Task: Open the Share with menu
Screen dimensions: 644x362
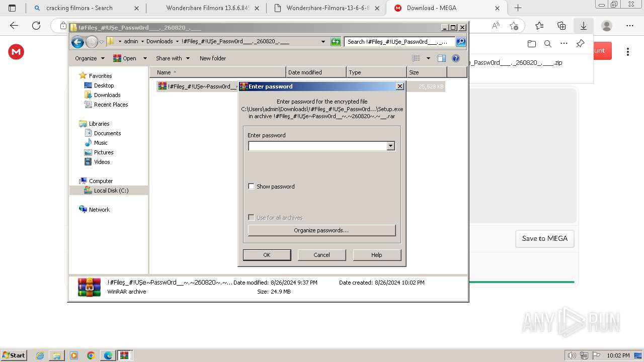Action: pyautogui.click(x=173, y=58)
